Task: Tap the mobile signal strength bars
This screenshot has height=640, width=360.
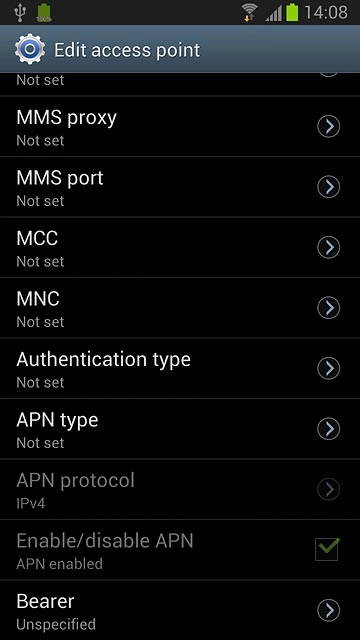Action: click(x=273, y=13)
